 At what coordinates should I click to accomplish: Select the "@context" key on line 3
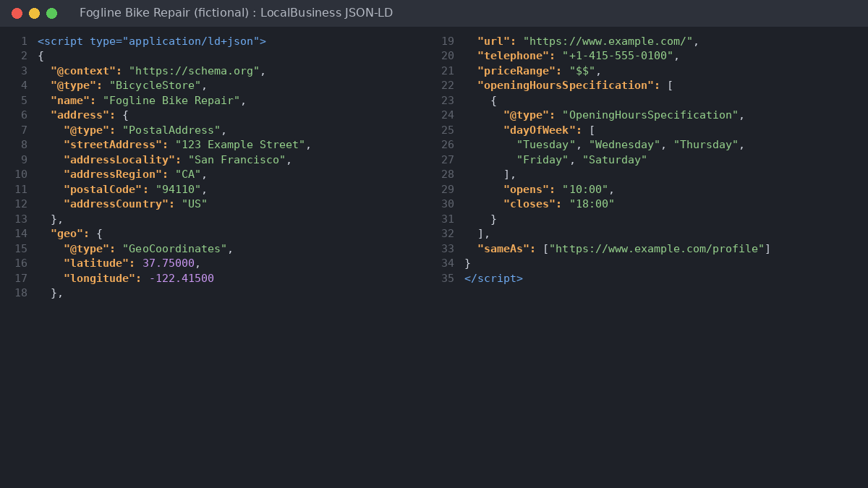point(86,71)
